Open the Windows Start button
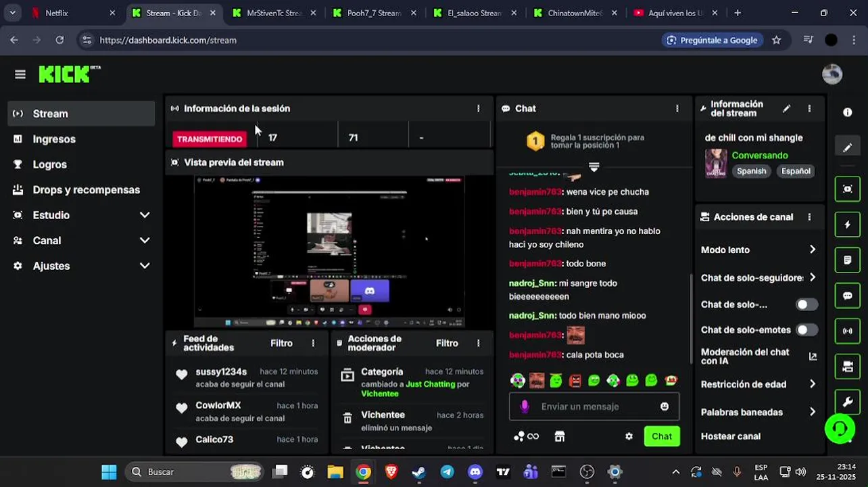The height and width of the screenshot is (487, 868). click(109, 472)
